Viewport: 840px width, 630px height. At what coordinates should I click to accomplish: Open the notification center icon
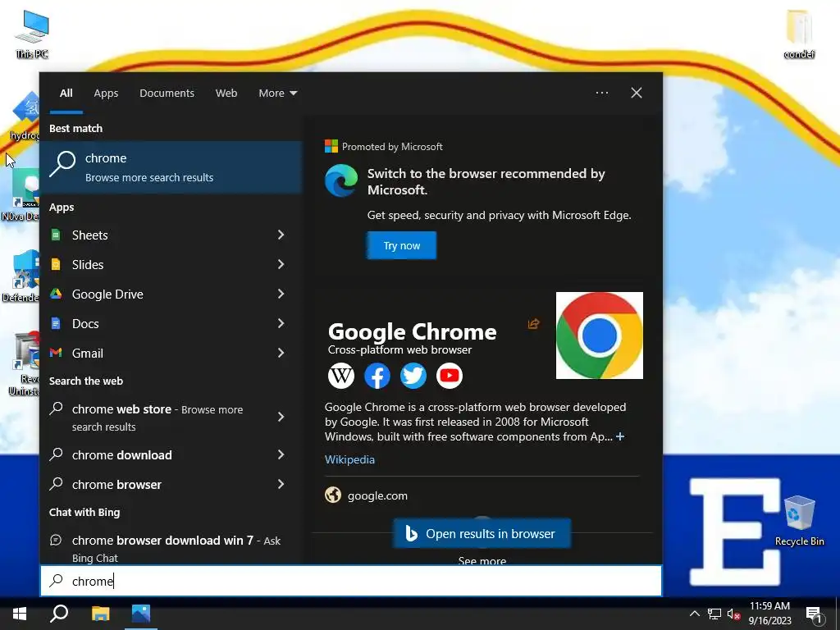pos(814,614)
